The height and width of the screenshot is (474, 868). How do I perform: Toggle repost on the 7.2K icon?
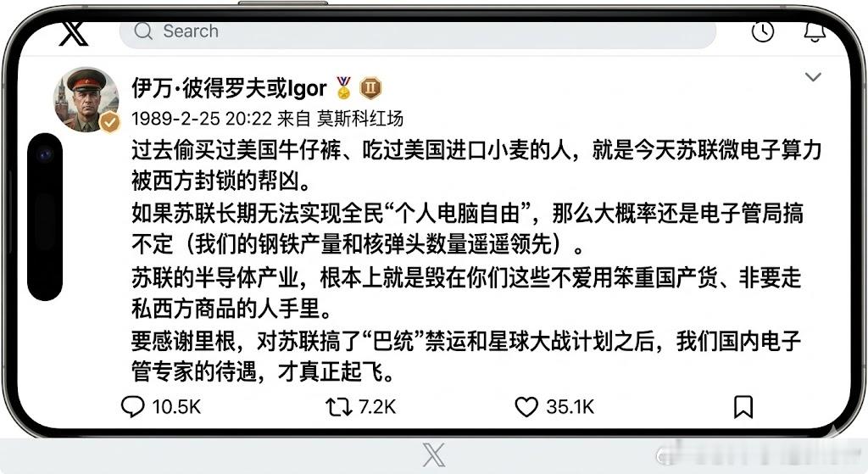click(360, 407)
